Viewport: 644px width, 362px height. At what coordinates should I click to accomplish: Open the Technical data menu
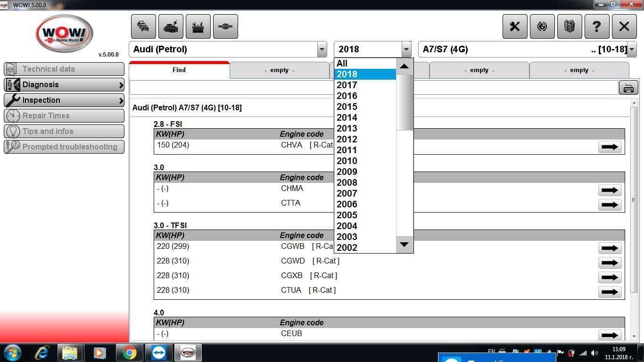coord(64,69)
